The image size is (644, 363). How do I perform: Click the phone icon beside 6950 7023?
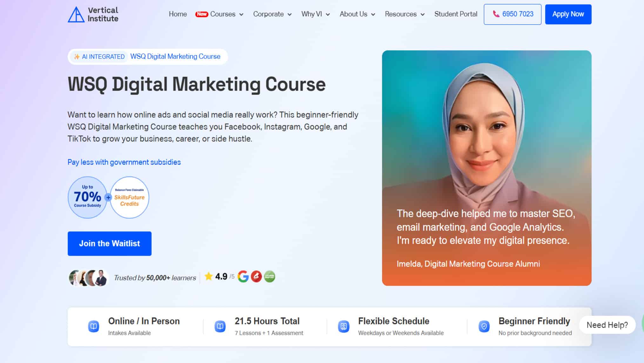click(496, 14)
